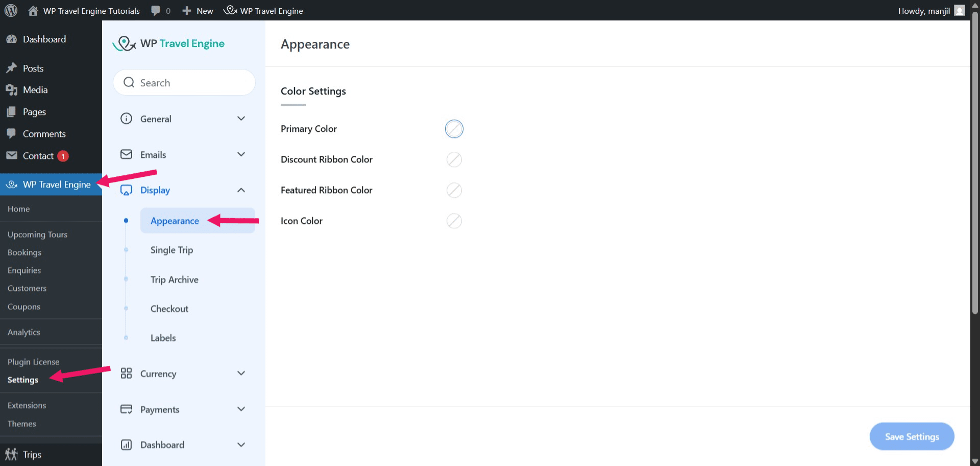Click the WordPress logo icon
This screenshot has height=466, width=980.
(x=11, y=10)
